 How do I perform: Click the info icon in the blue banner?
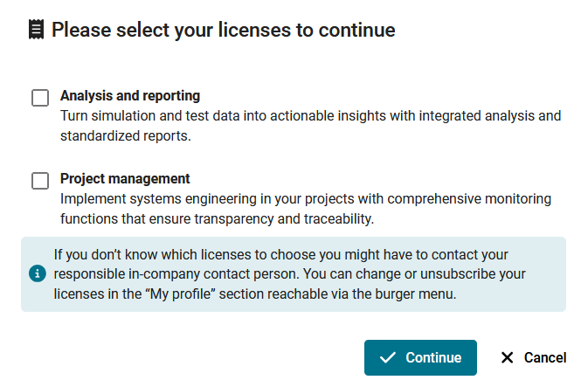coord(37,274)
